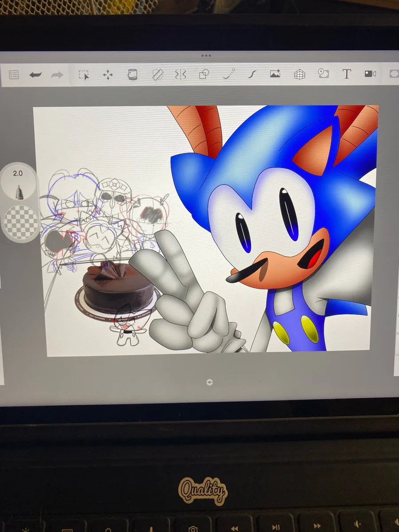Image resolution: width=399 pixels, height=532 pixels.
Task: Open the Shapes draw-style tool
Action: pos(204,74)
